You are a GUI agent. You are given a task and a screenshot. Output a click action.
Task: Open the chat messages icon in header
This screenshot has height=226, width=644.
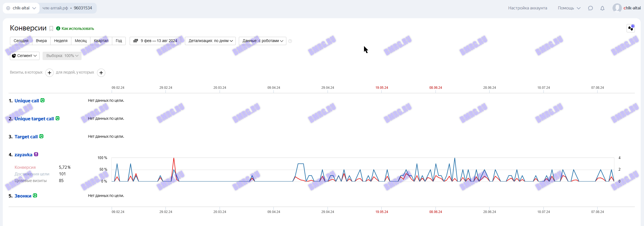tap(590, 8)
